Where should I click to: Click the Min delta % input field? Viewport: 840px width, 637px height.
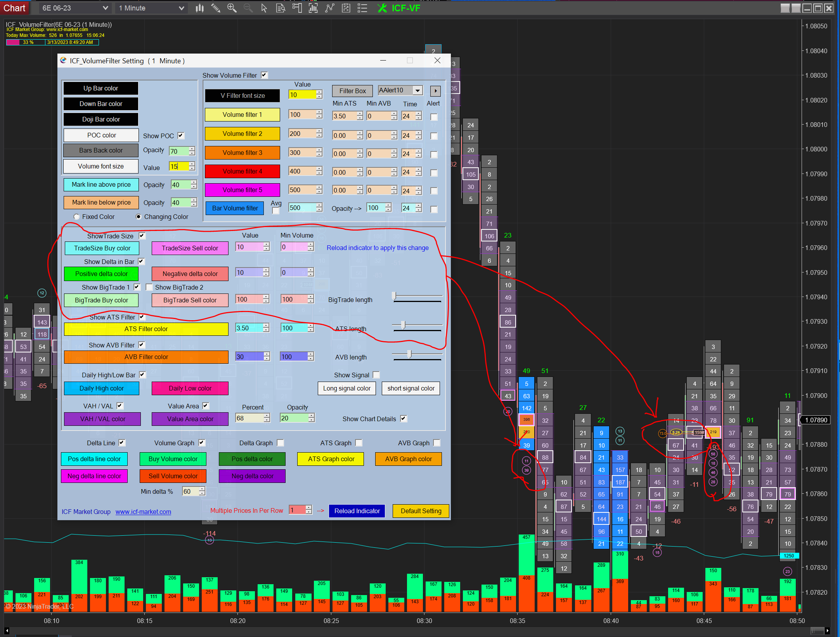pos(190,491)
